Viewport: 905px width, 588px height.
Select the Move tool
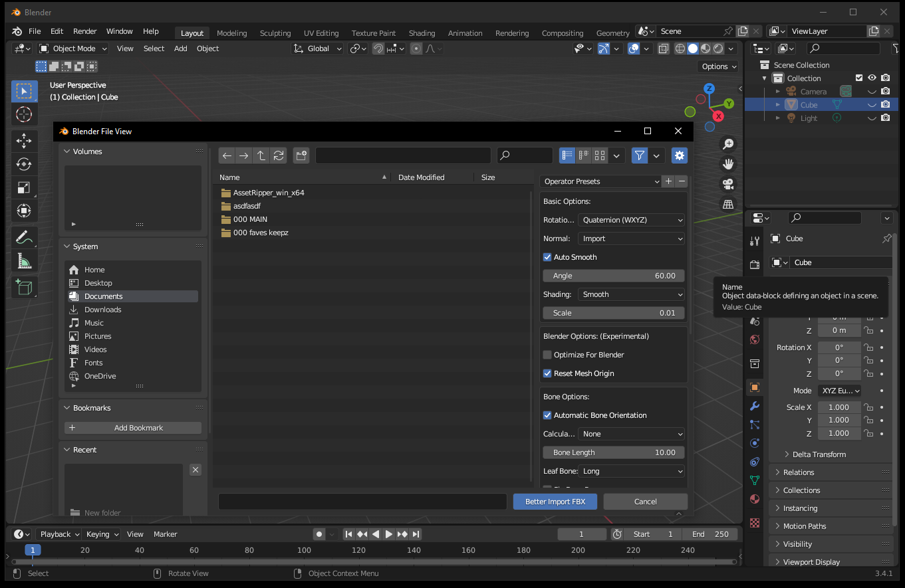(x=24, y=140)
